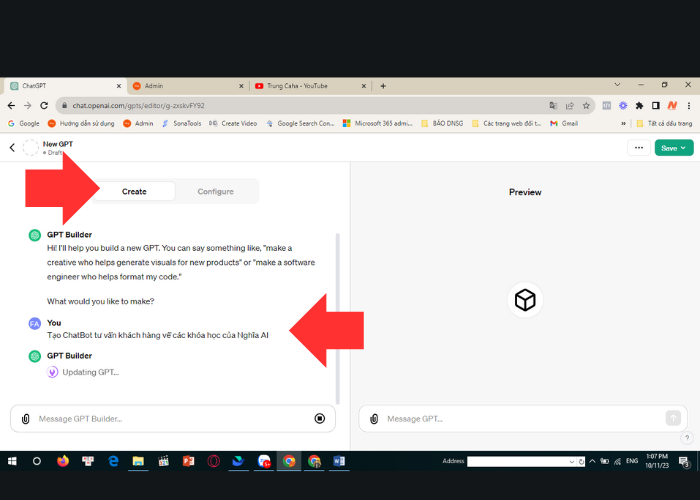Click the help question mark icon
Screen dimensions: 700x500
(x=686, y=438)
